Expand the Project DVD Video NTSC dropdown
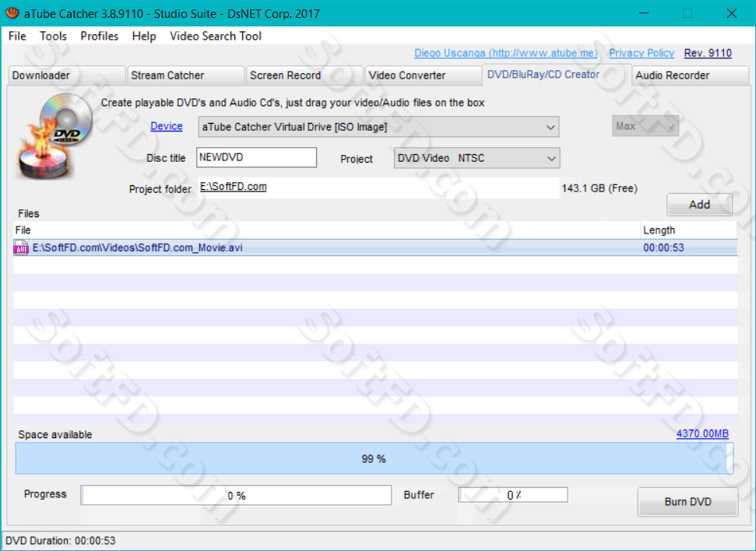The image size is (756, 551). [x=476, y=158]
